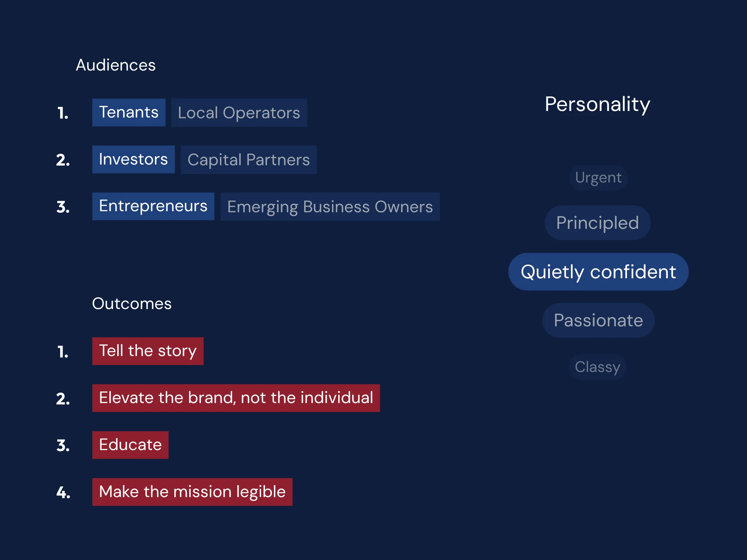
Task: Click the Tell the story outcome
Action: (148, 351)
